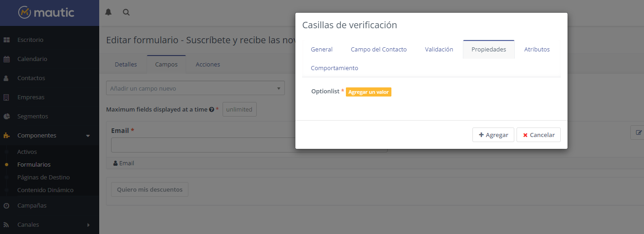Screen dimensions: 644x234
Task: Collapse the Componentes menu arrow
Action: pos(88,136)
